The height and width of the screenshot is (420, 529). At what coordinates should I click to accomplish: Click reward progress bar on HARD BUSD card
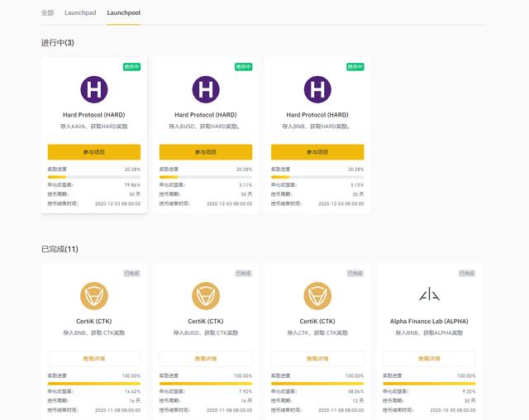[x=206, y=177]
